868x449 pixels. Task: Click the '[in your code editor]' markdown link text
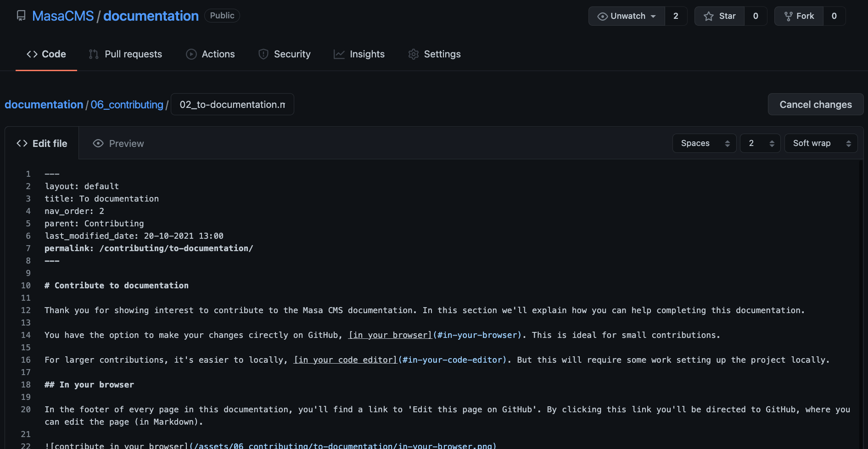[x=345, y=360]
